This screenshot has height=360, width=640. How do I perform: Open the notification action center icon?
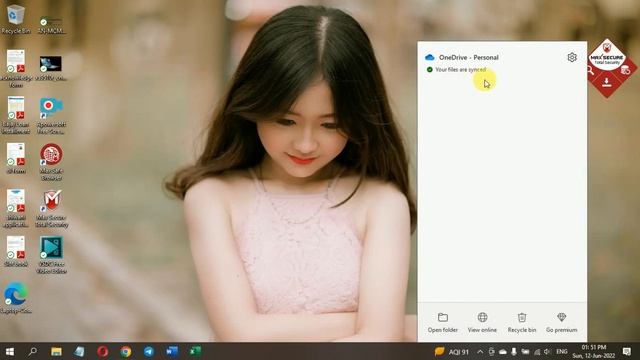click(627, 351)
